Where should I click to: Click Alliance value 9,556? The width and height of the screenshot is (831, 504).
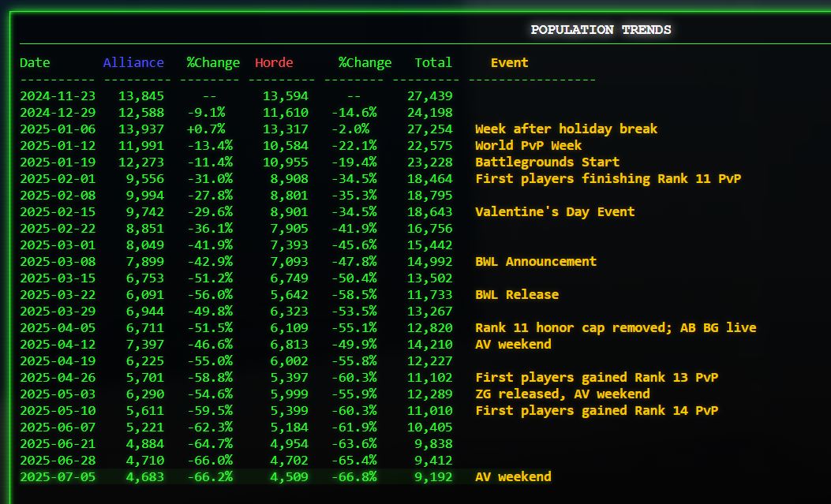(x=145, y=178)
